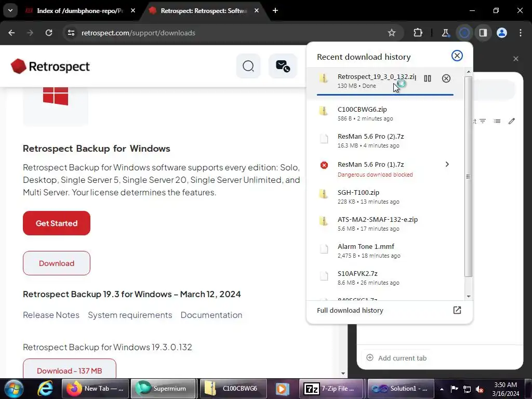This screenshot has height=399, width=532.
Task: Click Add current tab in side panel
Action: pyautogui.click(x=396, y=358)
